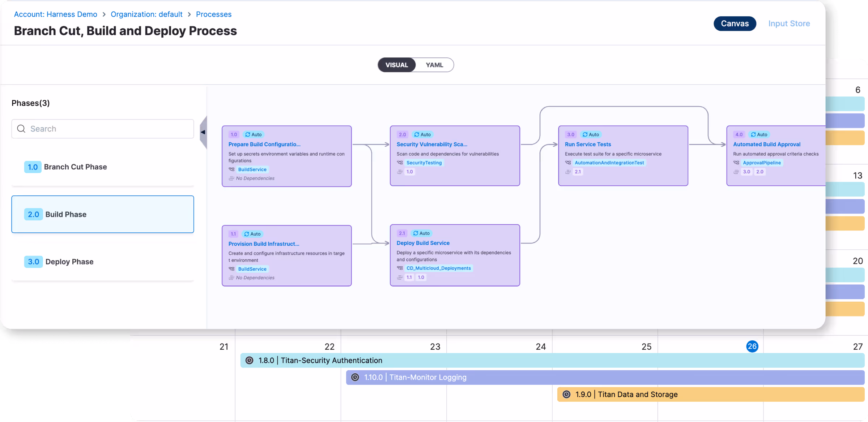Click the clock icon on Titan-Monitor Logging release
This screenshot has width=868, height=422.
(x=355, y=377)
